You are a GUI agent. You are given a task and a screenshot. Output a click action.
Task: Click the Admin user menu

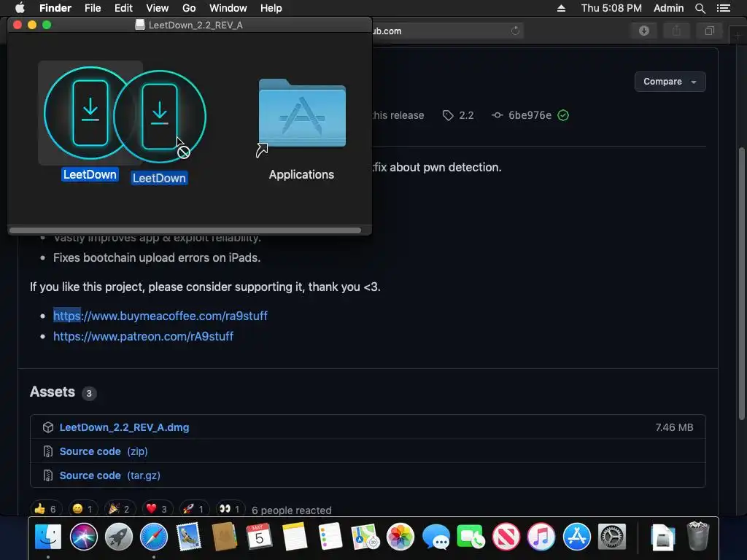pyautogui.click(x=668, y=8)
